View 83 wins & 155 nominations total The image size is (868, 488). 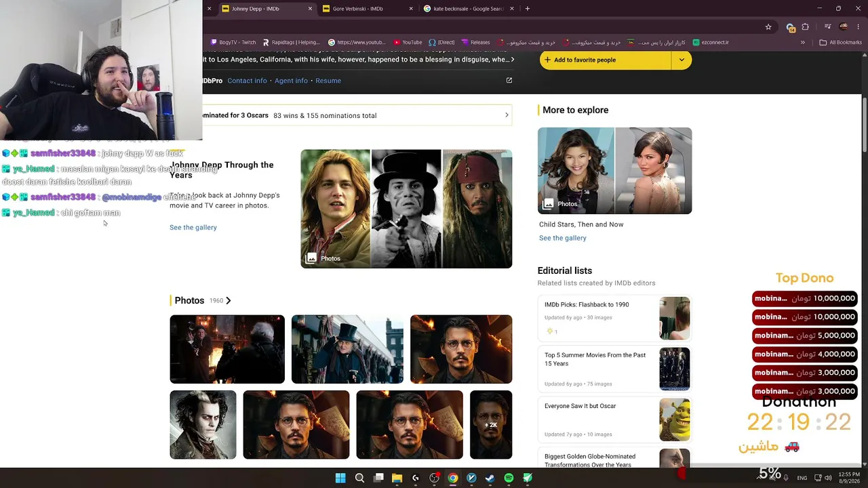(x=325, y=115)
